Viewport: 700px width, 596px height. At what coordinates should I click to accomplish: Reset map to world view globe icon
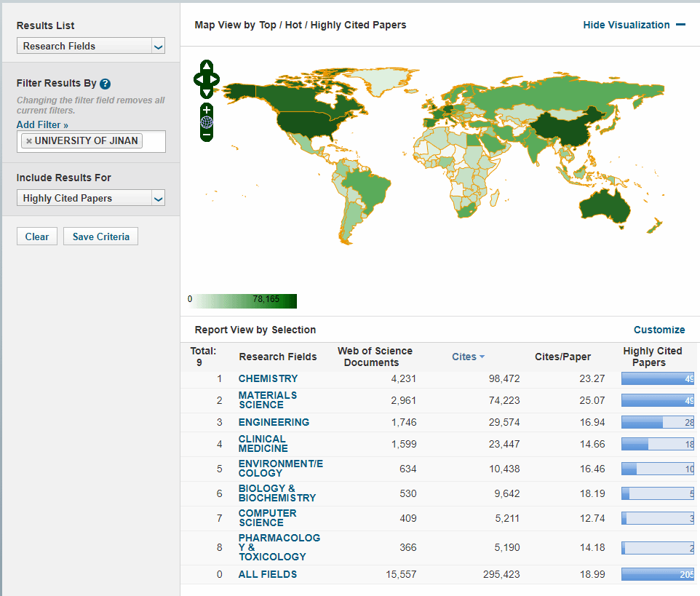coord(207,122)
